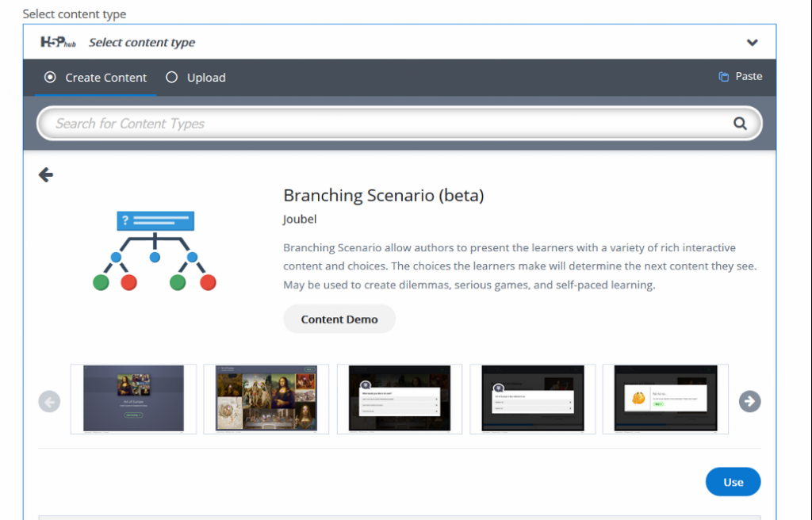Show previous screenshots with the left carousel arrow
This screenshot has height=520, width=812.
coord(49,402)
